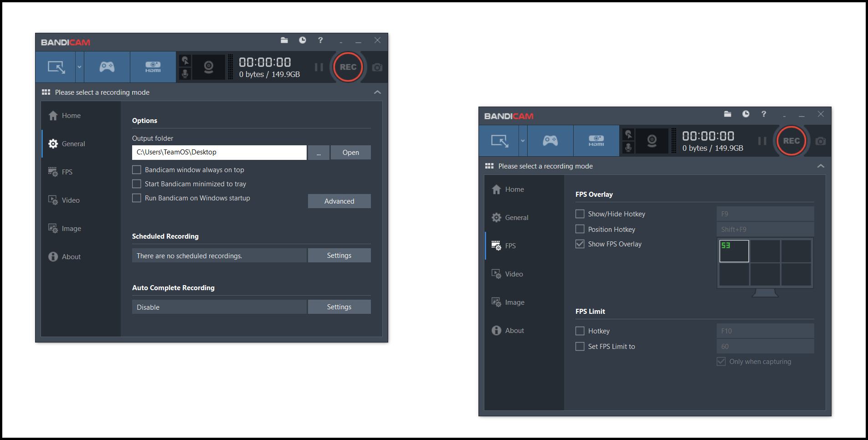Open About tab in right window sidebar
The height and width of the screenshot is (440, 868).
(x=524, y=331)
